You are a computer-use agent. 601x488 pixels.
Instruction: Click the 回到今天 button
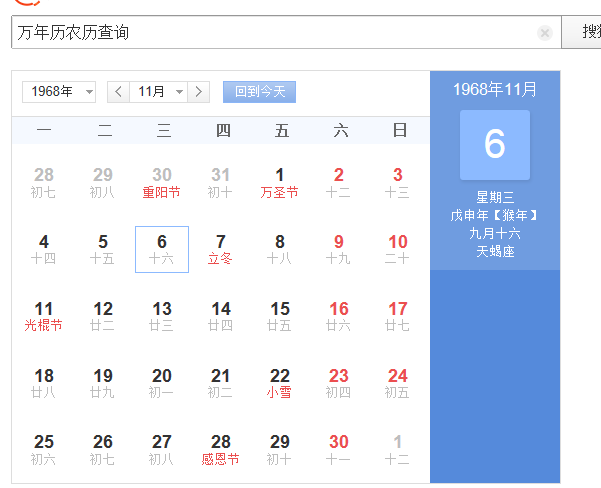259,92
